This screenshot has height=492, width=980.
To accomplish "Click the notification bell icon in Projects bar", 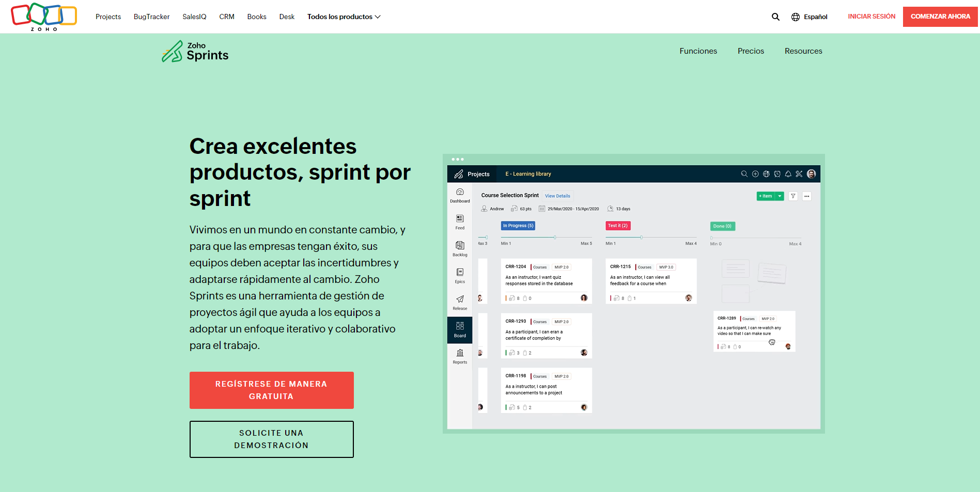I will click(788, 174).
